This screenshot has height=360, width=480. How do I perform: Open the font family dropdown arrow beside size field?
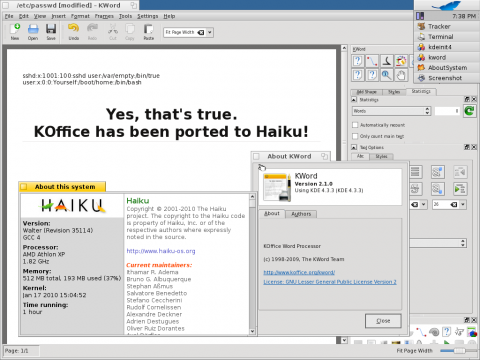click(423, 204)
